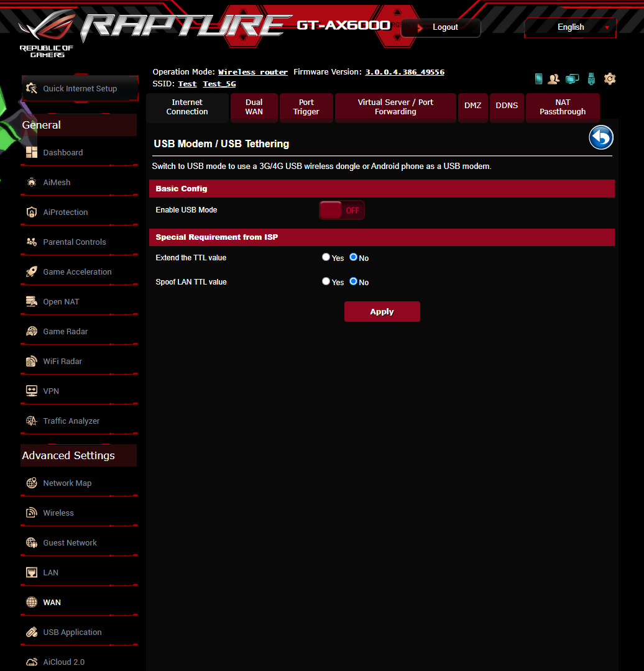This screenshot has width=644, height=671.
Task: Switch to the Dual WAN tab
Action: tap(254, 107)
